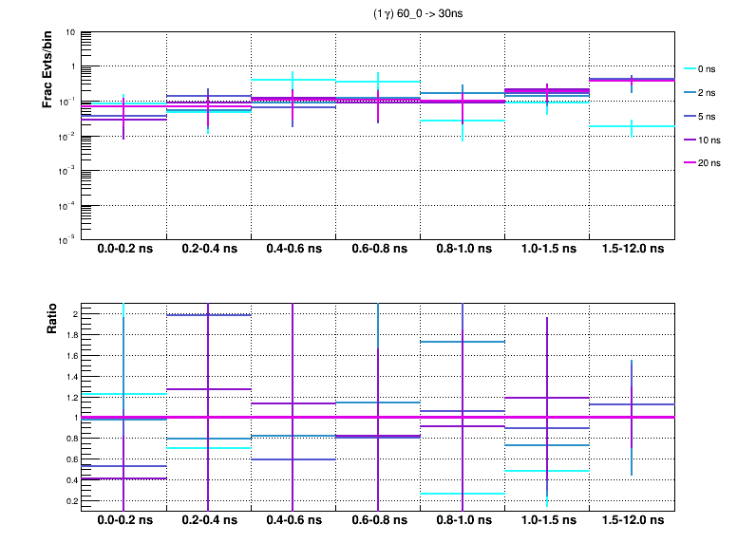Select the 'Frac Evts/bin' y-axis title
756x543 pixels.
click(x=47, y=68)
